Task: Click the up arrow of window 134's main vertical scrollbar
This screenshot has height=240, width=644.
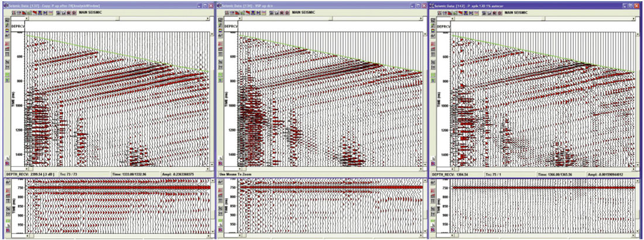Action: point(424,34)
